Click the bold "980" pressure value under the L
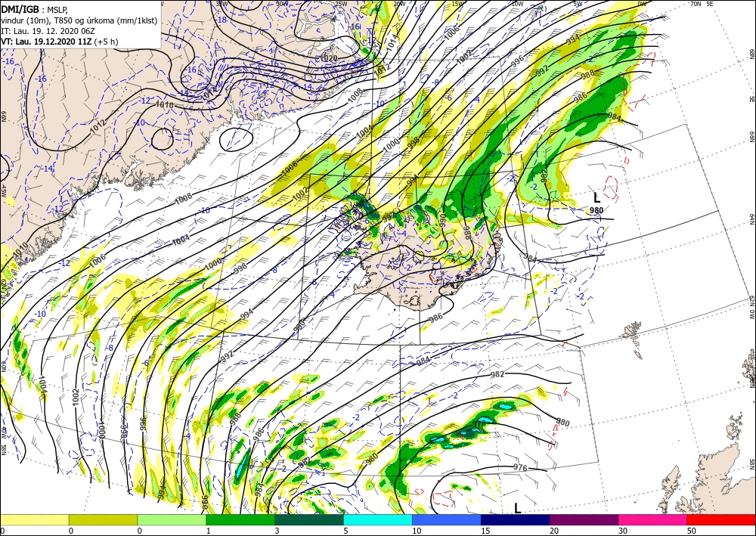This screenshot has width=756, height=536. pyautogui.click(x=596, y=210)
